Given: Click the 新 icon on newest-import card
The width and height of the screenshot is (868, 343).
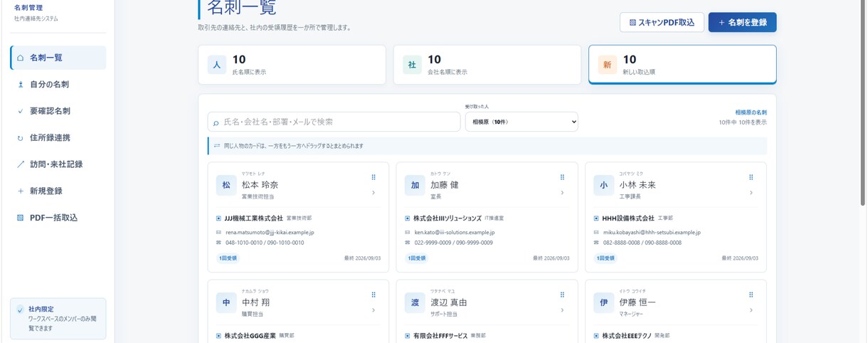Looking at the screenshot, I should pyautogui.click(x=607, y=65).
